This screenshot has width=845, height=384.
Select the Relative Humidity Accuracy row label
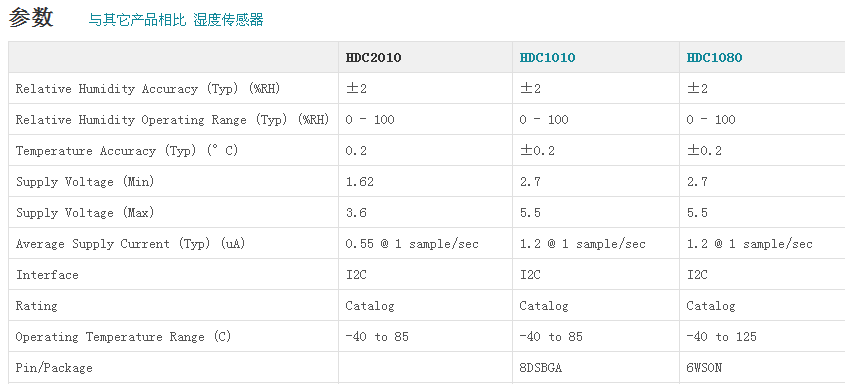[x=148, y=89]
